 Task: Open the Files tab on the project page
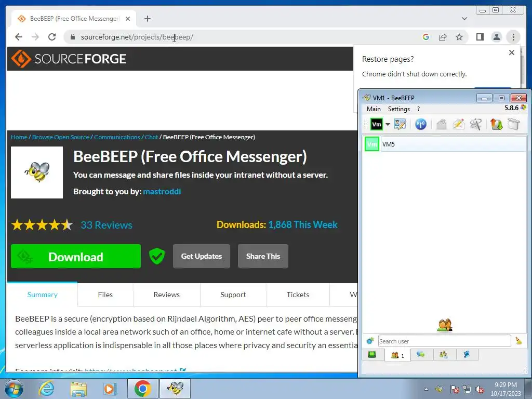[x=105, y=295]
